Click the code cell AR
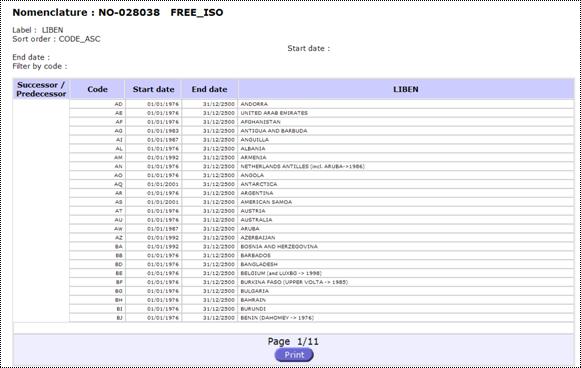 (97, 193)
